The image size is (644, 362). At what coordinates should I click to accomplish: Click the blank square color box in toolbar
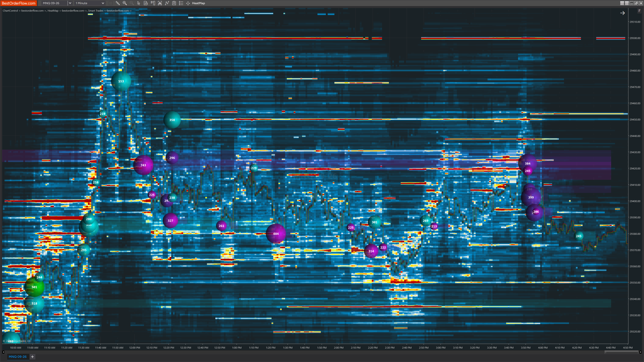click(x=111, y=3)
